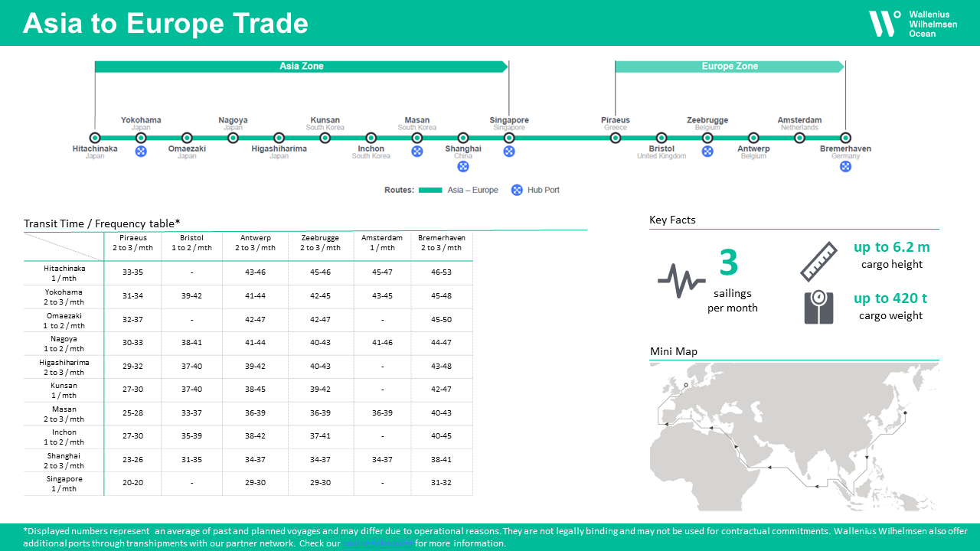This screenshot has width=980, height=551.
Task: Click the hub port icon under Singapore
Action: pos(509,152)
